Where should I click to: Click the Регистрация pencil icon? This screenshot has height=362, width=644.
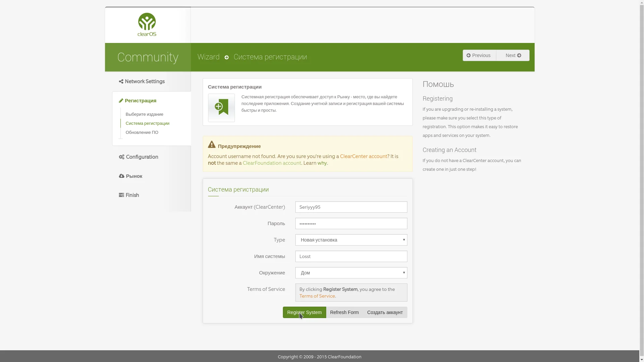pos(121,101)
